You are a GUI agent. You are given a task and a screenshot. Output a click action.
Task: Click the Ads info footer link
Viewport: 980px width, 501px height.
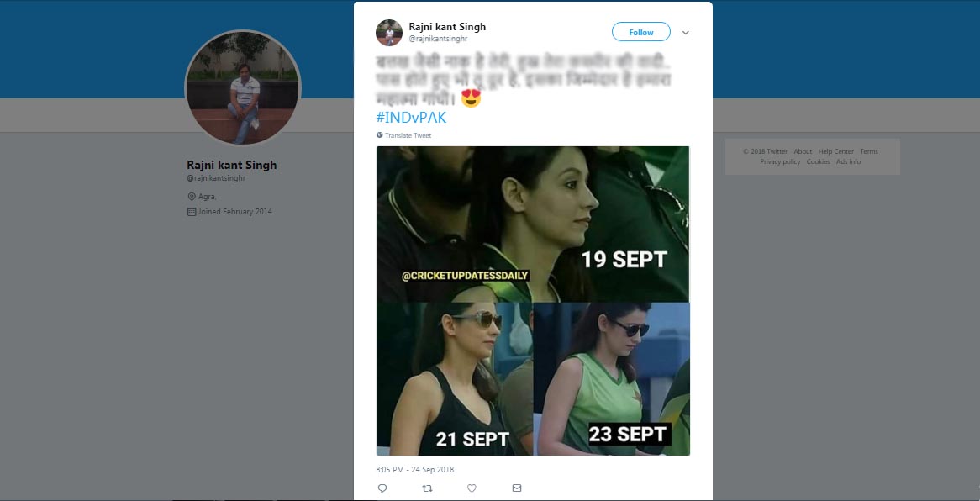coord(848,161)
